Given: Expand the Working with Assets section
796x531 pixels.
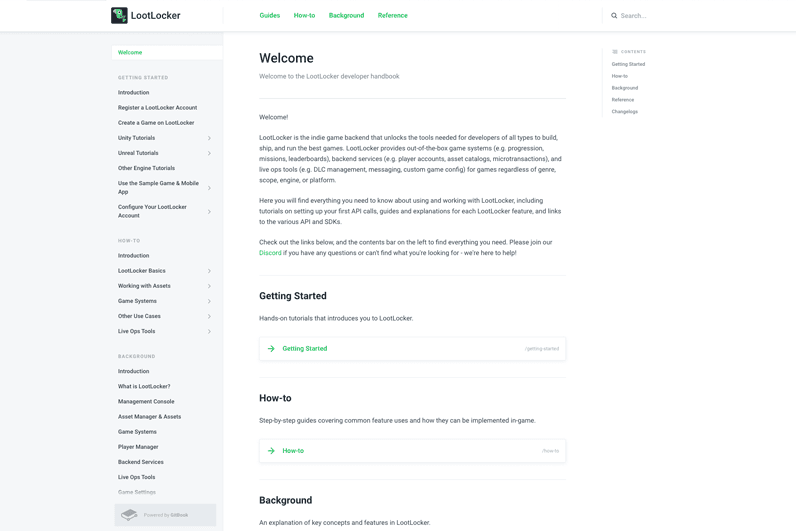Looking at the screenshot, I should click(x=209, y=286).
